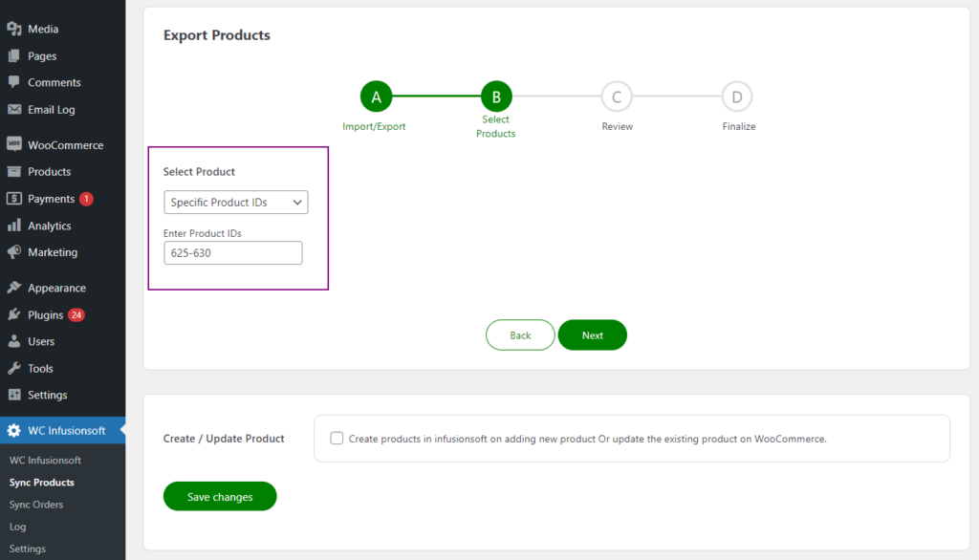Click the Import/Export step label
979x560 pixels.
(374, 126)
